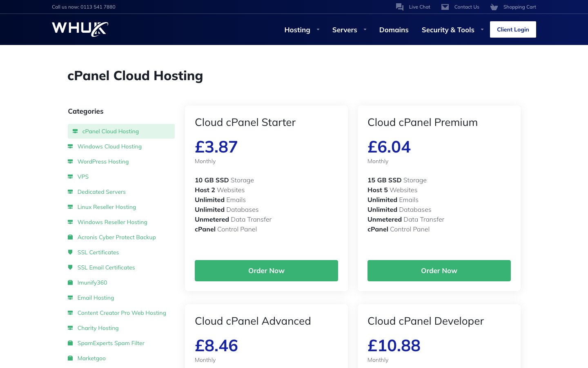Select the cPanel Cloud Hosting category
The width and height of the screenshot is (588, 368).
click(121, 131)
